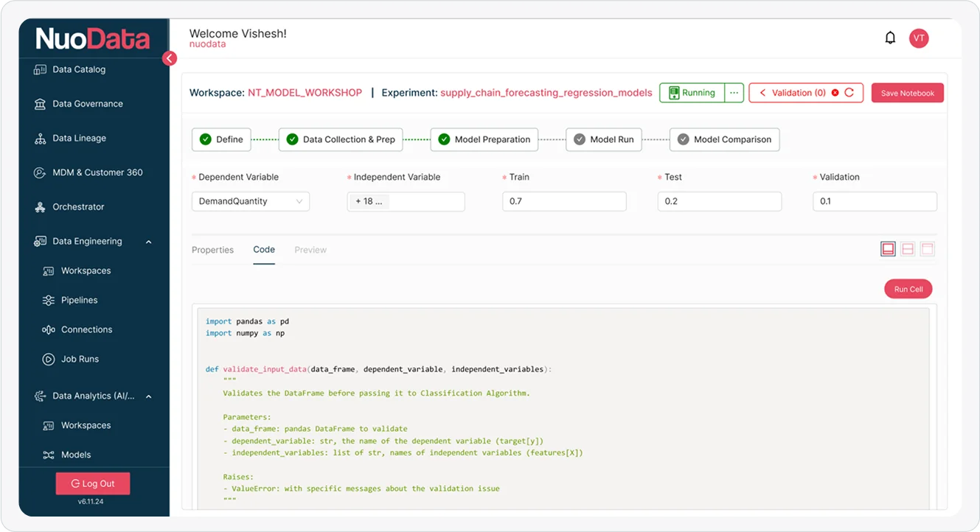Open Job Runs under Data Engineering
The width and height of the screenshot is (980, 532).
pyautogui.click(x=80, y=360)
